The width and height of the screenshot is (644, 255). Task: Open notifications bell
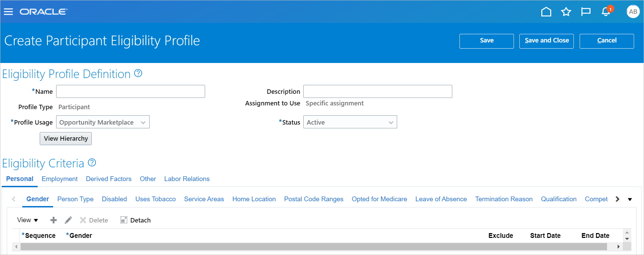pyautogui.click(x=606, y=12)
